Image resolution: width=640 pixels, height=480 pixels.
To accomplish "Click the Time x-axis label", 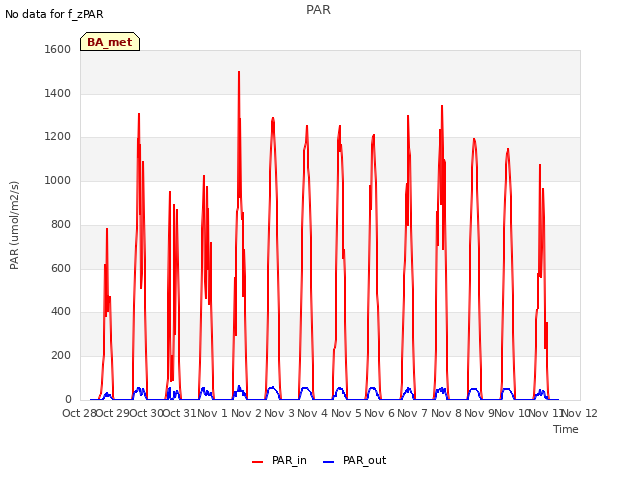I will click(566, 429).
